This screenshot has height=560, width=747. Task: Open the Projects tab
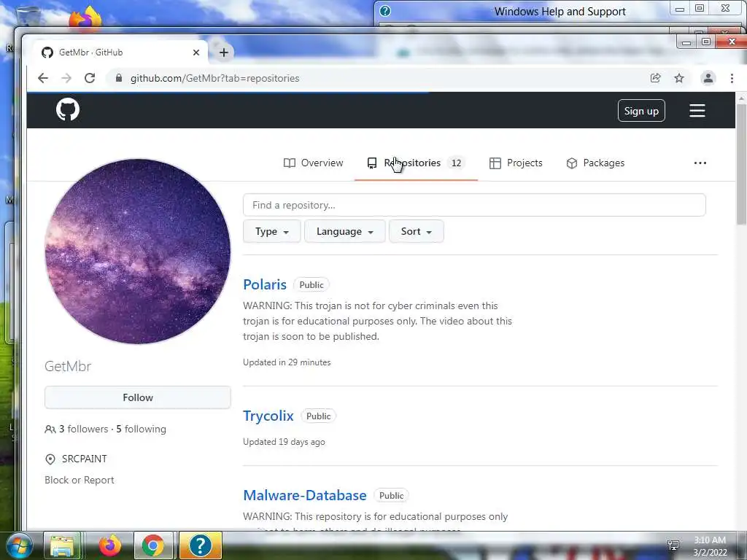pyautogui.click(x=516, y=163)
